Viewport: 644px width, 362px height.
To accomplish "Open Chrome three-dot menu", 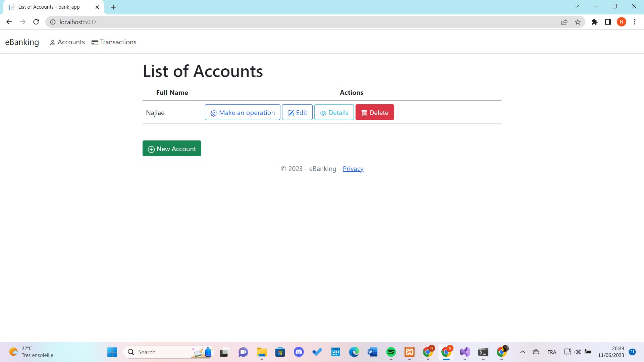I will [x=635, y=22].
